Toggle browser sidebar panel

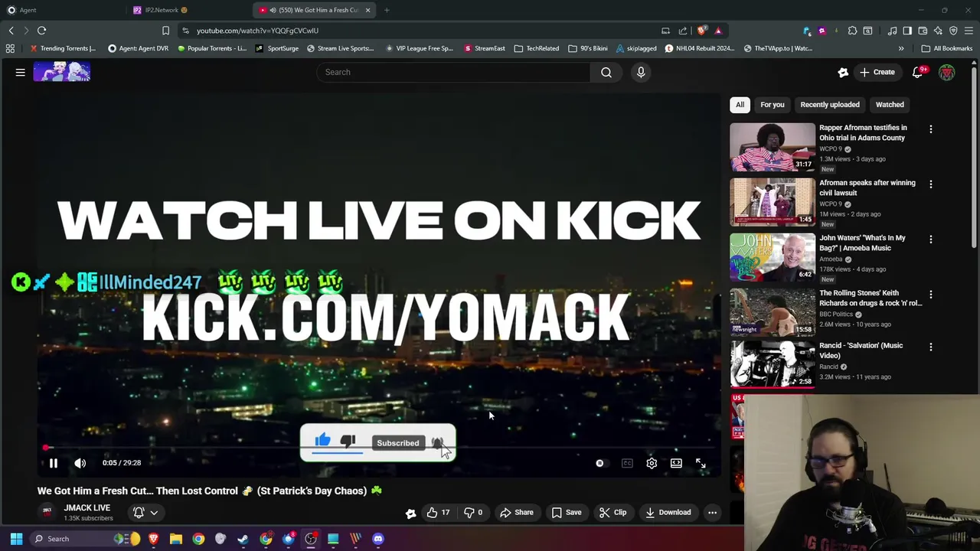point(907,31)
